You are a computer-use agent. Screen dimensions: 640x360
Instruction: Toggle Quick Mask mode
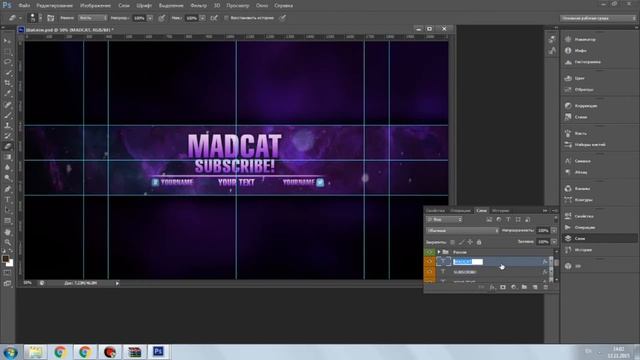(x=7, y=273)
